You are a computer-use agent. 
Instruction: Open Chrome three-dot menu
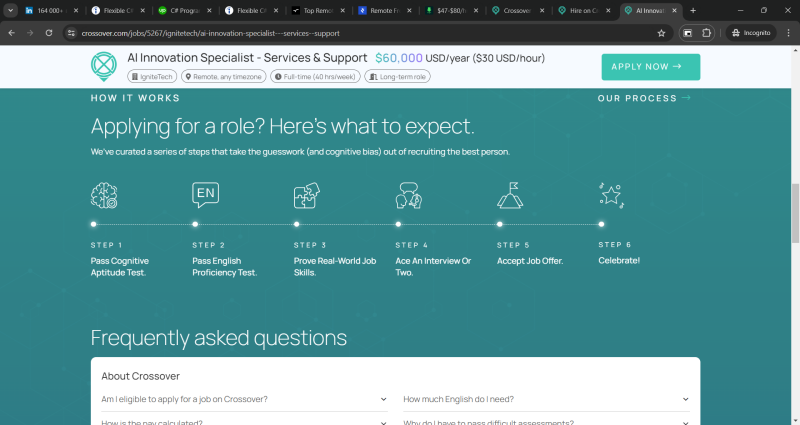click(x=788, y=33)
